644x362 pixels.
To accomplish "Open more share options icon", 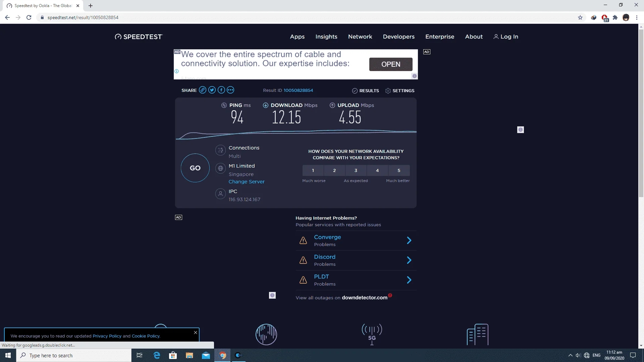I will click(230, 90).
